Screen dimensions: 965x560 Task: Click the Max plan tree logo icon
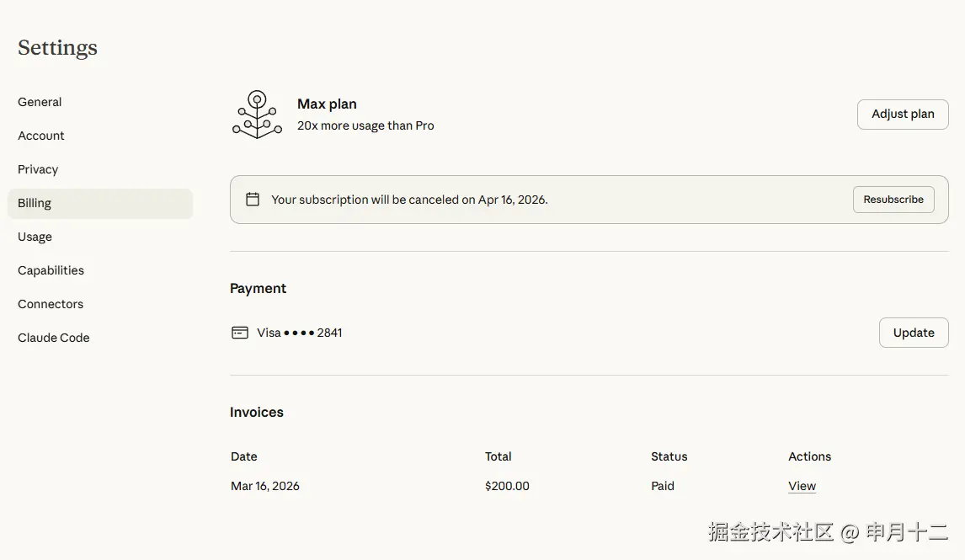click(x=257, y=115)
